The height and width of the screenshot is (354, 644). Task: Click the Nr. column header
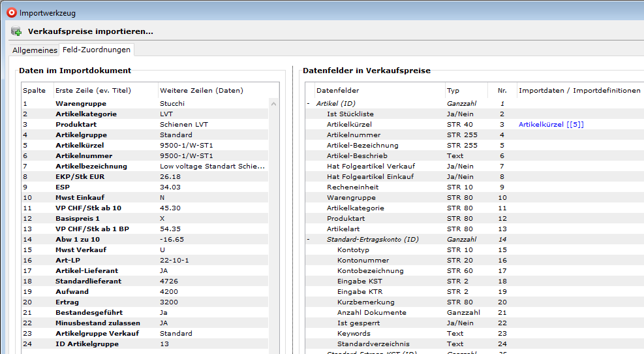coord(502,91)
